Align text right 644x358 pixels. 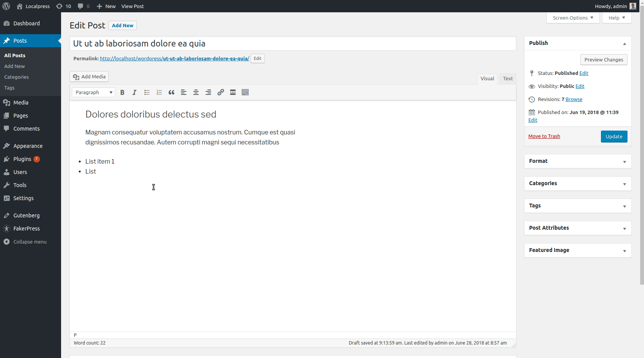coord(208,92)
